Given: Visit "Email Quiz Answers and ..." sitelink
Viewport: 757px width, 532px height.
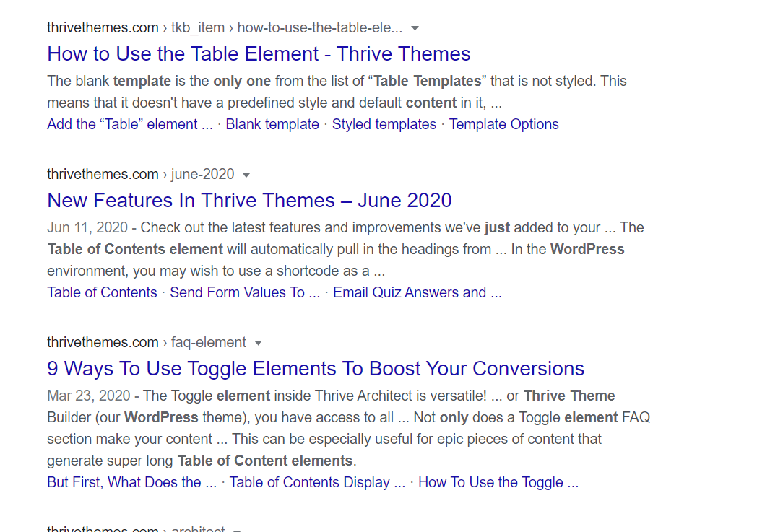Looking at the screenshot, I should click(x=417, y=292).
